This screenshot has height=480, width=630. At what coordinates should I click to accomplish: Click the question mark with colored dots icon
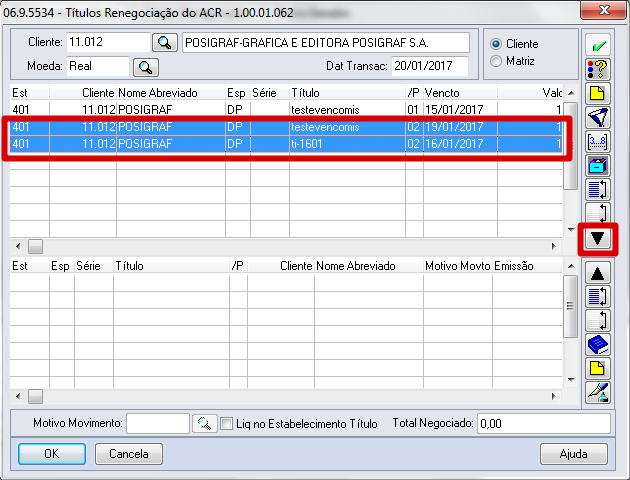coord(598,69)
